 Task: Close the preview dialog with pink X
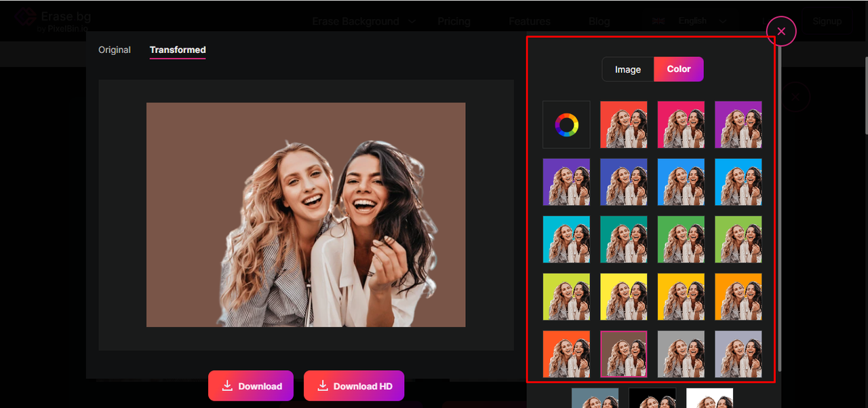(x=781, y=31)
